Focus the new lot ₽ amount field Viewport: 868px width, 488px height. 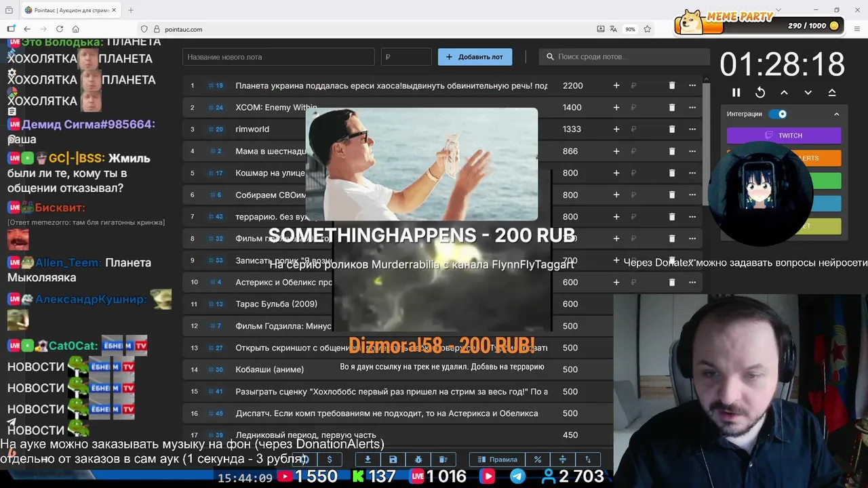(406, 57)
